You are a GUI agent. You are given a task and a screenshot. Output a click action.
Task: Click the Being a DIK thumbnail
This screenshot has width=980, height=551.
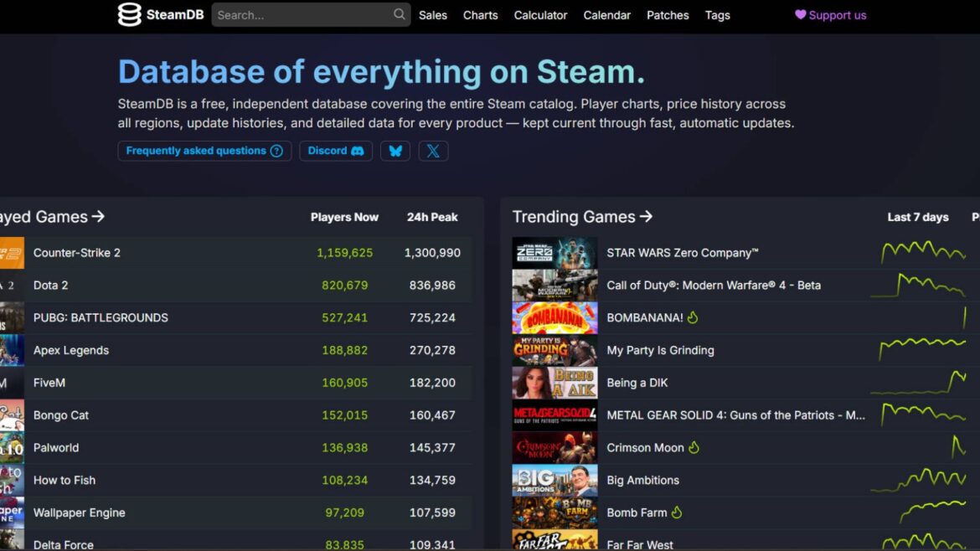point(554,383)
